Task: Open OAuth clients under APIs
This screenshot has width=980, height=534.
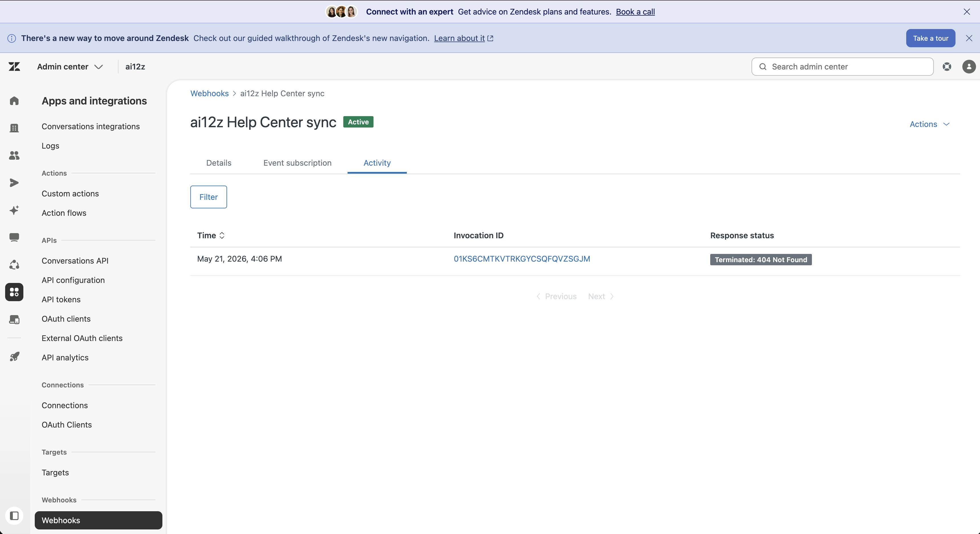Action: click(x=66, y=319)
